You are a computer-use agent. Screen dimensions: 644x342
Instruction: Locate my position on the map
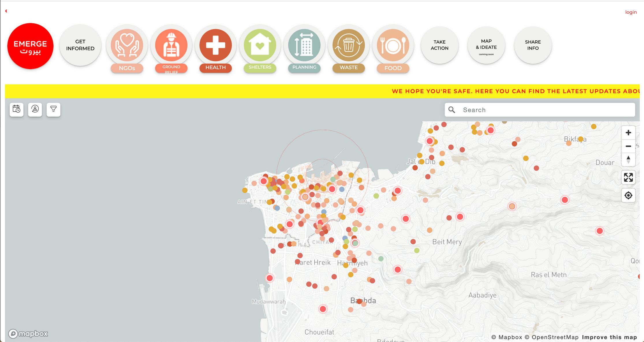[628, 196]
